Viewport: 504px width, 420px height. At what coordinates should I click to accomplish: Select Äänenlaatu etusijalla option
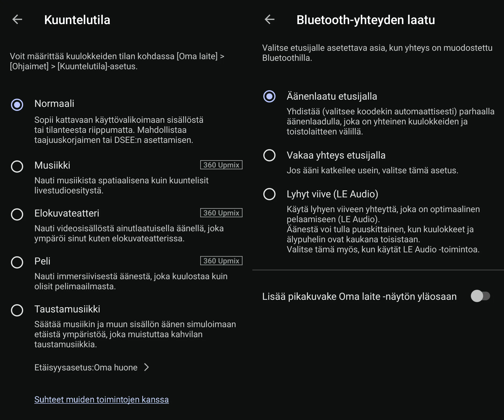point(269,96)
